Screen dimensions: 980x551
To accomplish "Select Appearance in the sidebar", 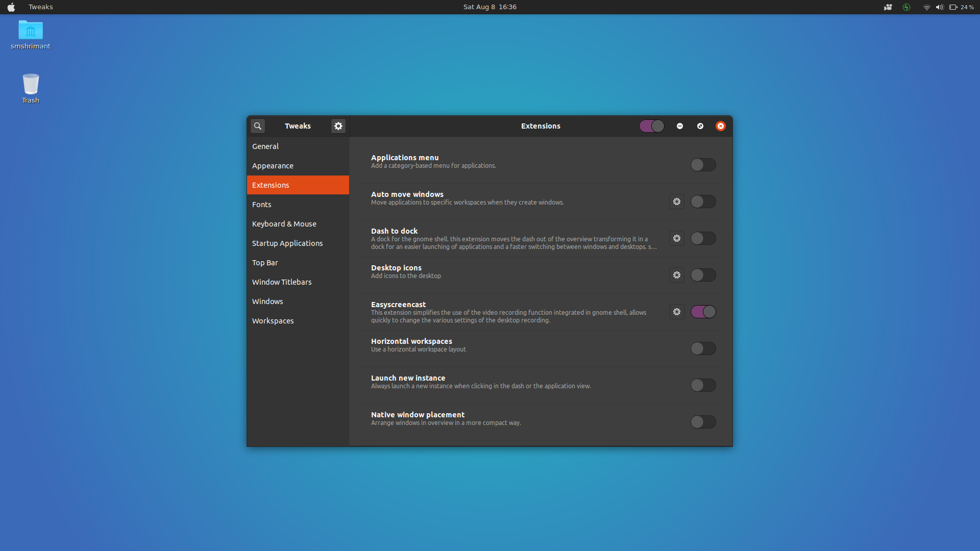I will (x=298, y=166).
